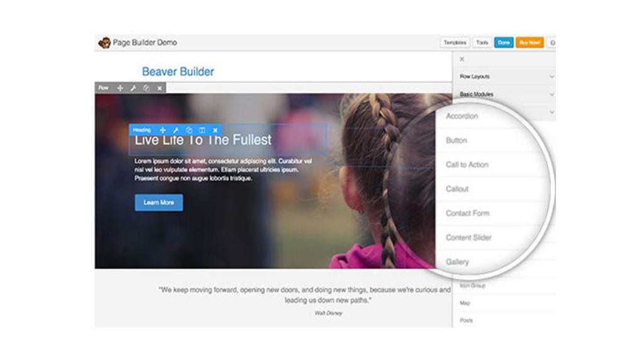Delete the Heading module with its X
This screenshot has width=644, height=362.
click(x=215, y=130)
